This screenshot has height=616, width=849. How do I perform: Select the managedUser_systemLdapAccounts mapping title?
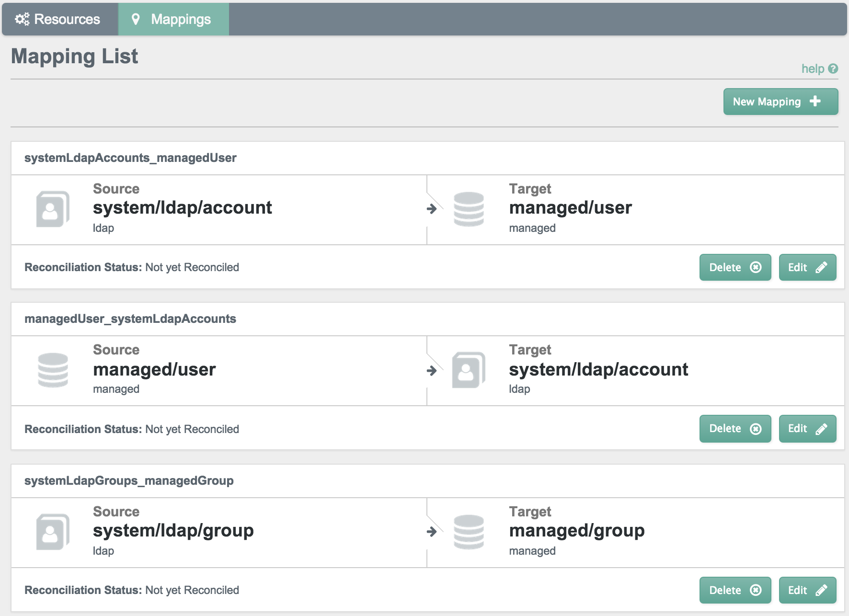[x=130, y=319]
